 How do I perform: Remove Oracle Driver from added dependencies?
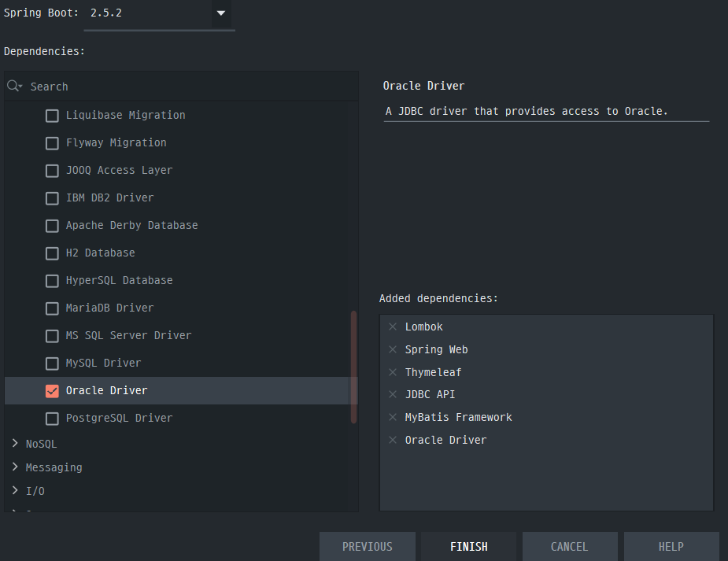(393, 440)
